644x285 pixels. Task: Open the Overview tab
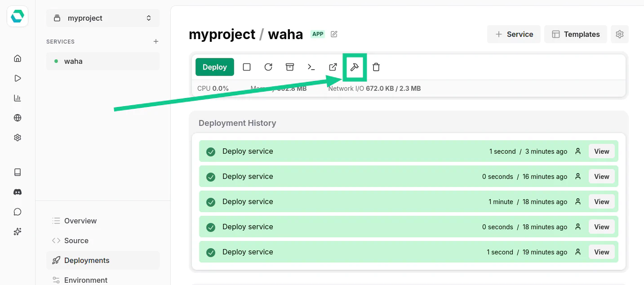click(80, 221)
